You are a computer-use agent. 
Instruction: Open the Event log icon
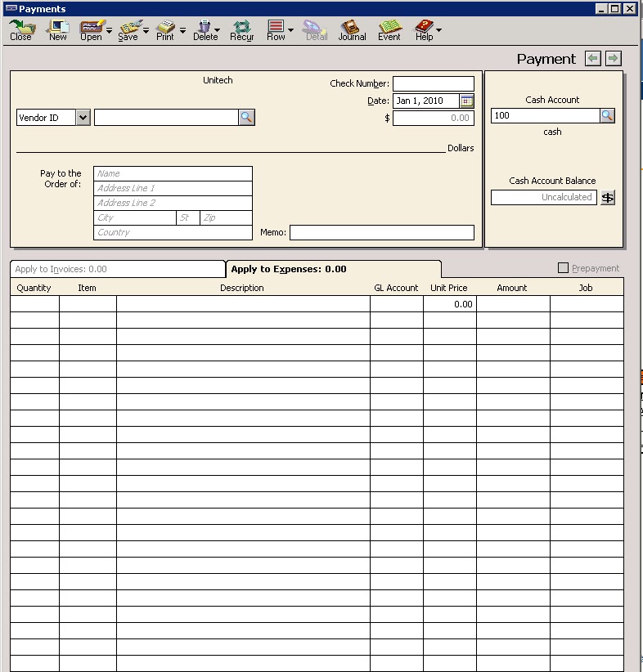click(389, 30)
